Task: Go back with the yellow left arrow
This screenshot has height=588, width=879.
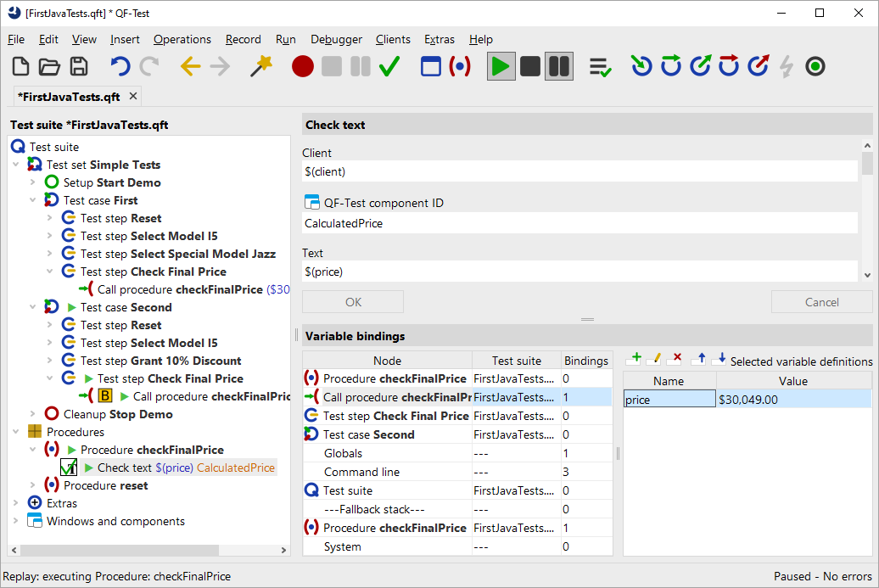Action: point(191,66)
